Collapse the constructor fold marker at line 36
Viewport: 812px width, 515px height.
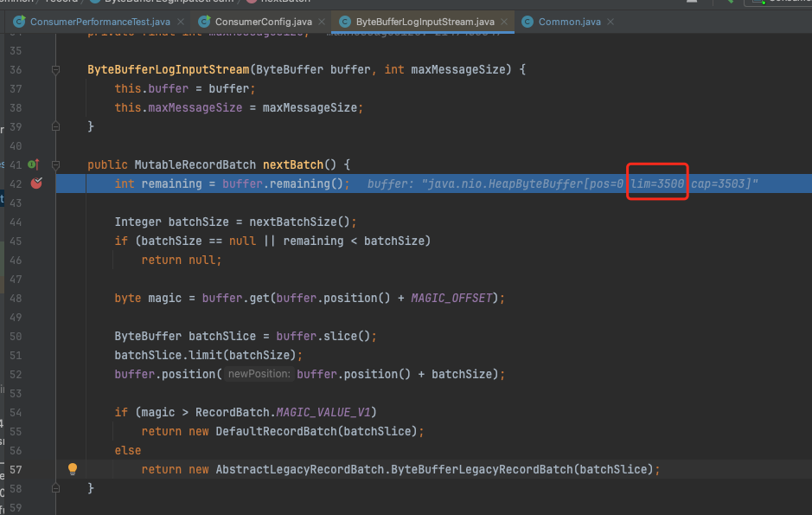click(x=56, y=69)
